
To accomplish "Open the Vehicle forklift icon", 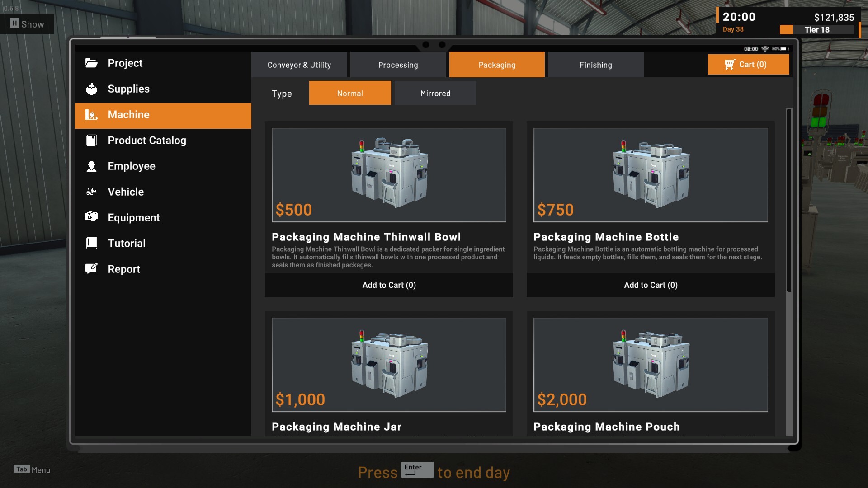I will (91, 192).
